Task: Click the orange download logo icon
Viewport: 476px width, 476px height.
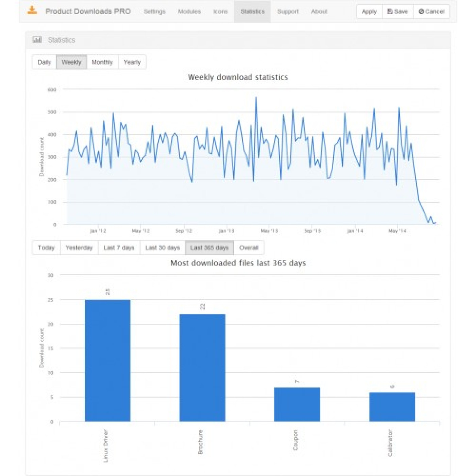Action: 32,11
